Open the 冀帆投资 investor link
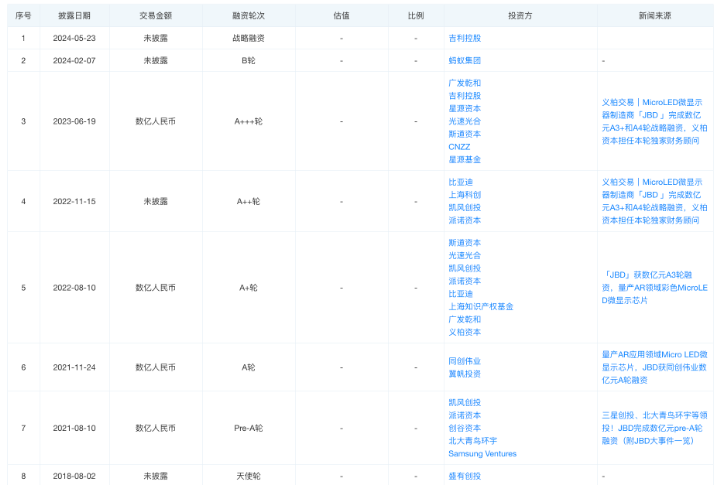The height and width of the screenshot is (496, 720). 464,374
